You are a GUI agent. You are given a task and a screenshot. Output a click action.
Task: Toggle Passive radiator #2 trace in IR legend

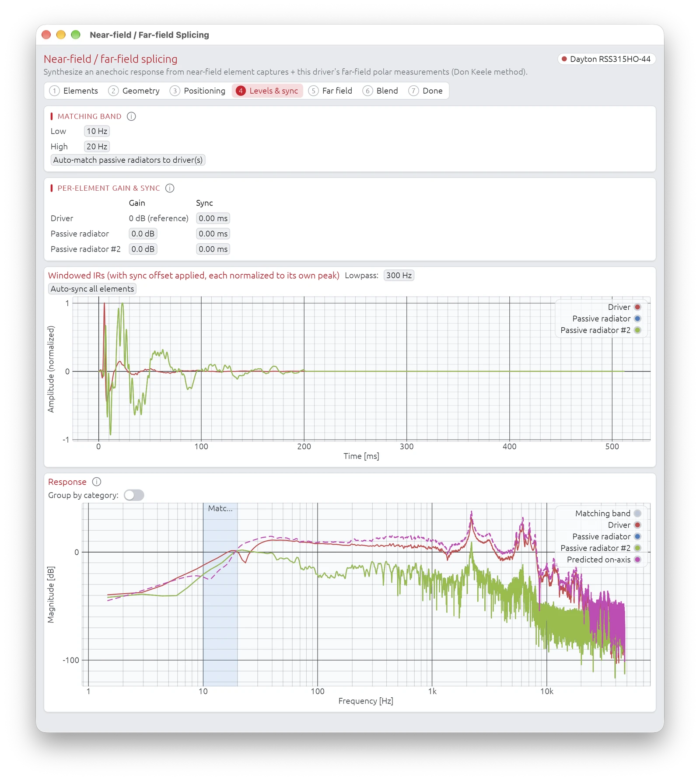pos(601,330)
